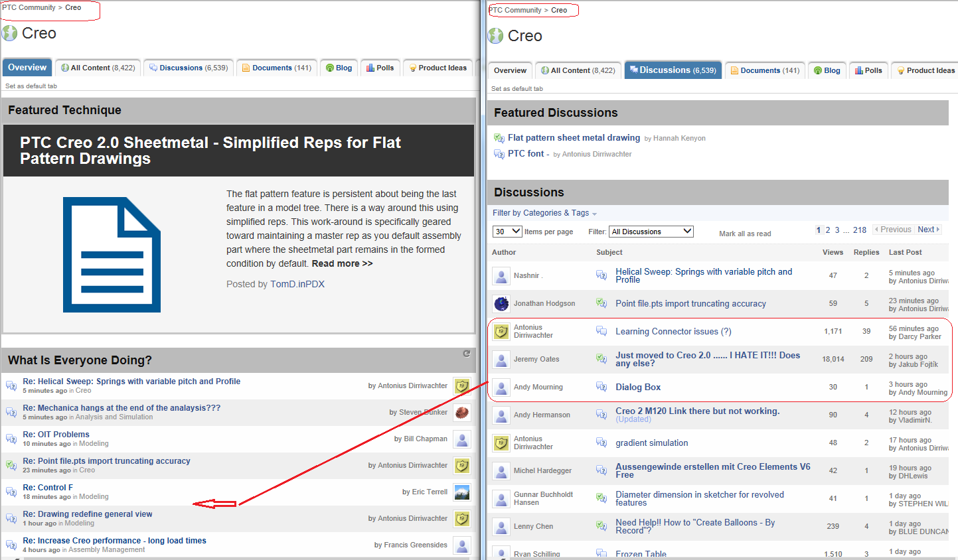Open Need Help Create Balloons thread
Image resolution: width=958 pixels, height=560 pixels.
pyautogui.click(x=695, y=527)
